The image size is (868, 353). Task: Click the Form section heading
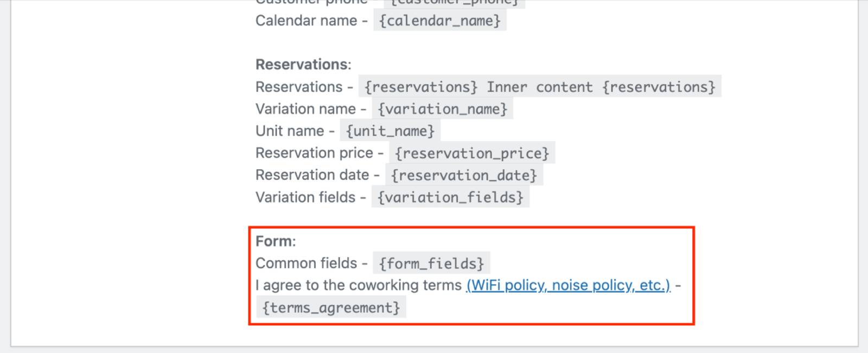[x=276, y=241]
